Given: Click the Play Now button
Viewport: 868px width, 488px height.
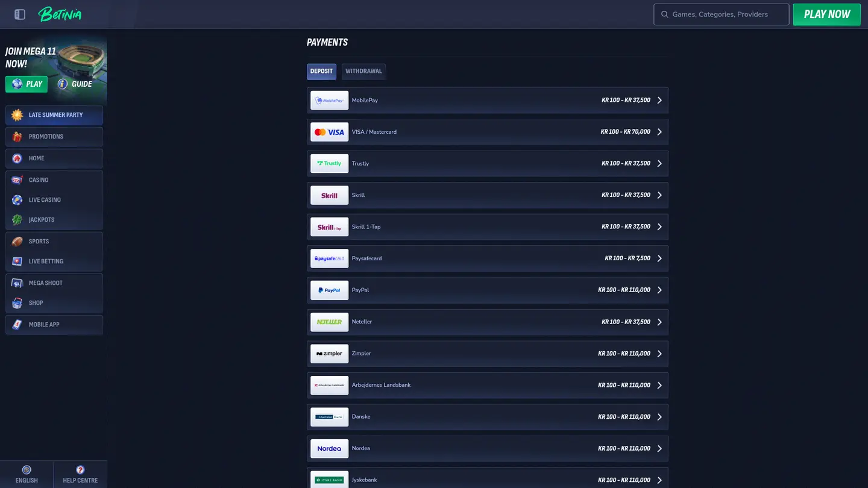Looking at the screenshot, I should point(827,14).
